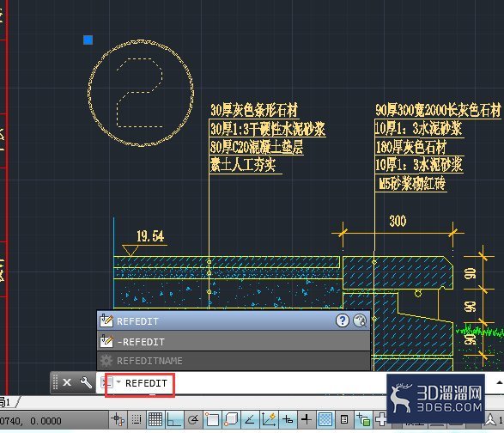
Task: Click Show Lineweight plus icon
Action: pyautogui.click(x=307, y=419)
